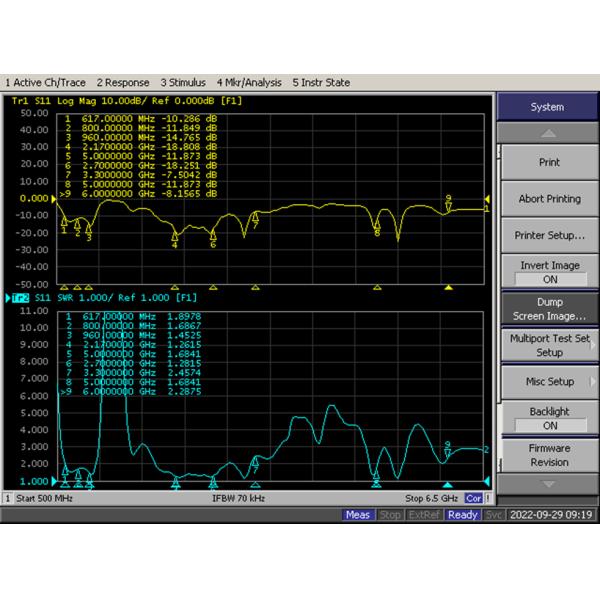Click the Ready status indicator

[462, 515]
